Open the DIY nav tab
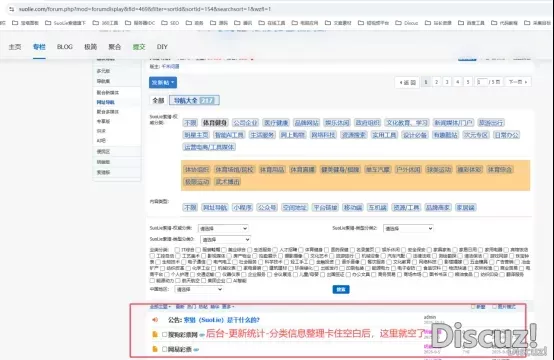 (x=162, y=47)
